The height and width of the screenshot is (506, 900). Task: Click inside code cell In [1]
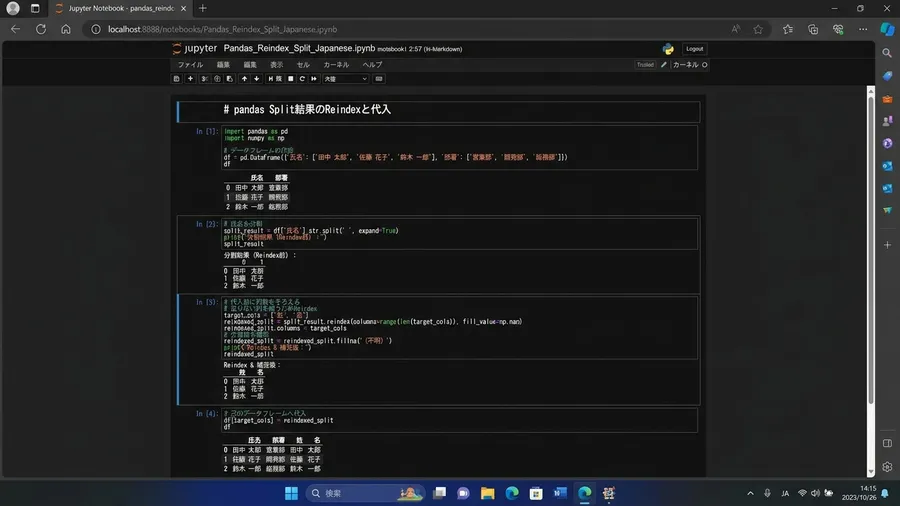(460, 147)
